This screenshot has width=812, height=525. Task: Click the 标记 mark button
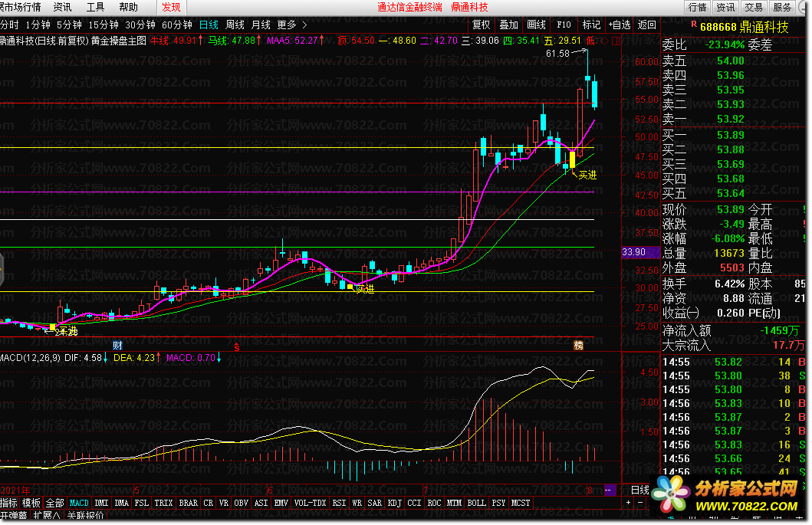coord(591,25)
